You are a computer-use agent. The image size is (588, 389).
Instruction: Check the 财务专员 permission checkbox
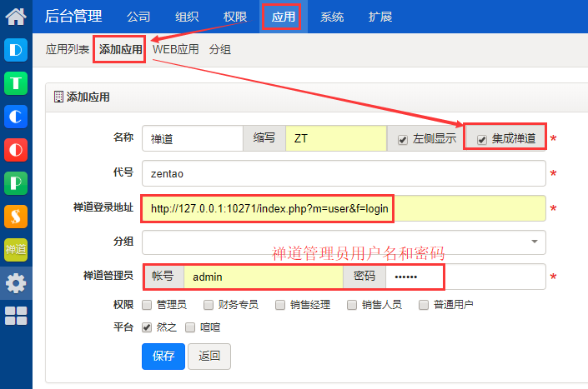(x=209, y=305)
